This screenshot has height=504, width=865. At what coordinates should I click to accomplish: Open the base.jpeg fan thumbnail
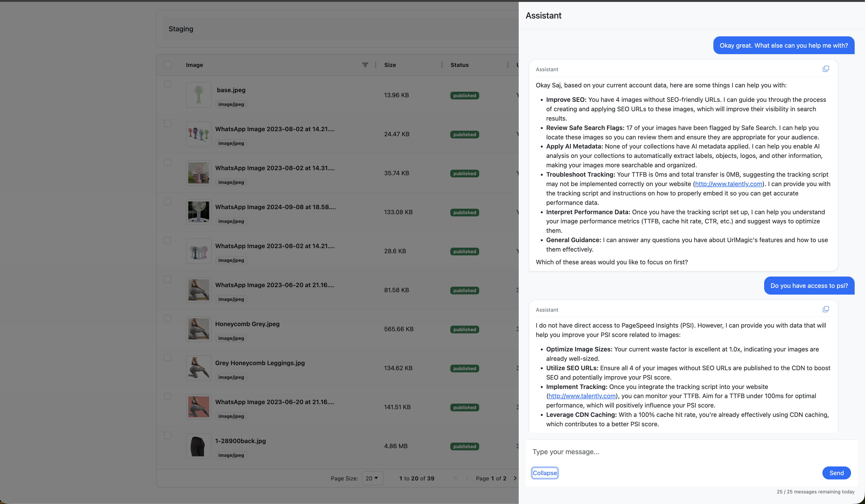[199, 95]
